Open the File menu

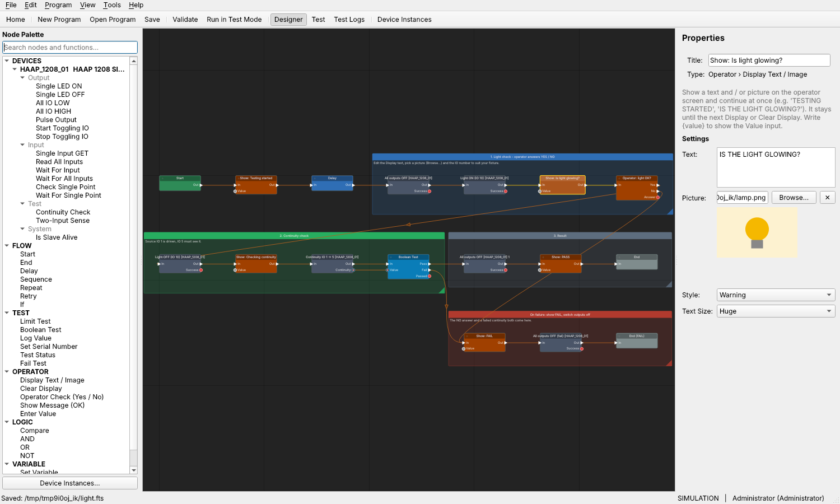tap(11, 5)
